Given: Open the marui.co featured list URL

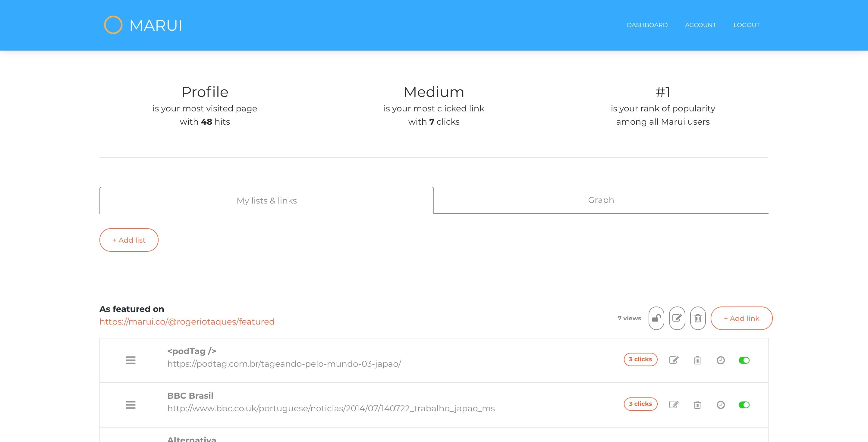Looking at the screenshot, I should (x=187, y=322).
